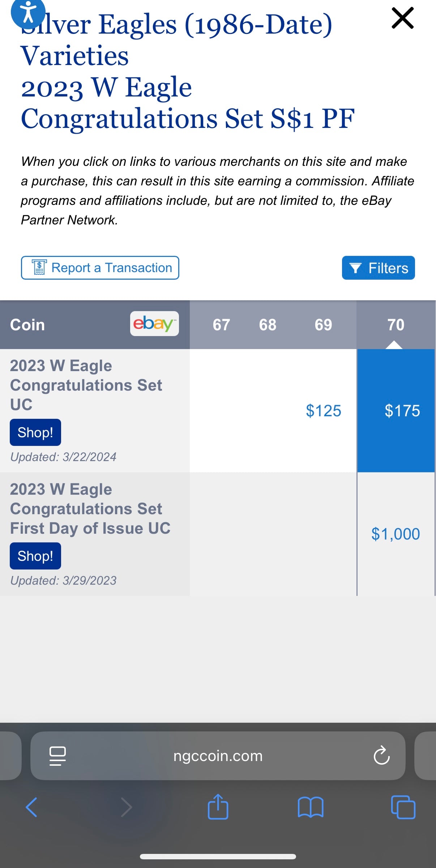Open the Safari share sheet
The height and width of the screenshot is (868, 436).
218,807
